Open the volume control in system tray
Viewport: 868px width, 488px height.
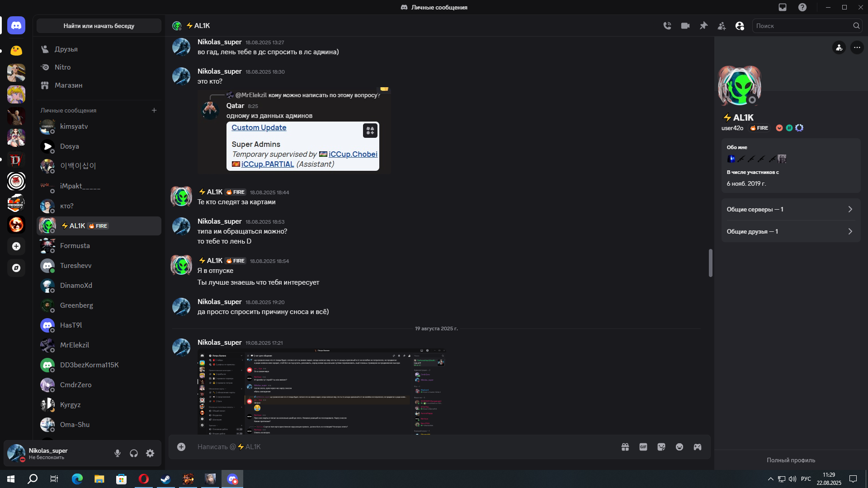793,479
